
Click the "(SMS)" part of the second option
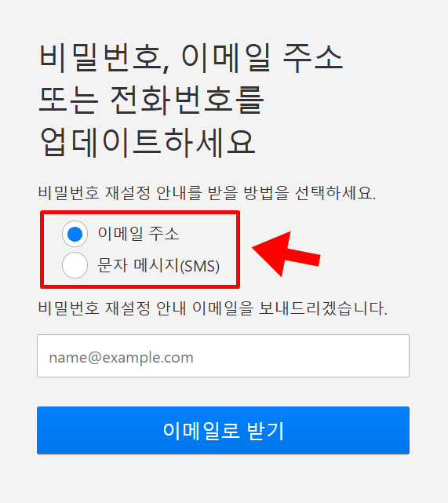[x=199, y=266]
